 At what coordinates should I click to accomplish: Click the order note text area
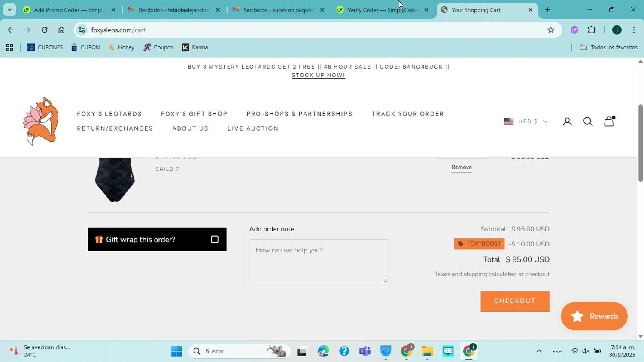pos(318,261)
